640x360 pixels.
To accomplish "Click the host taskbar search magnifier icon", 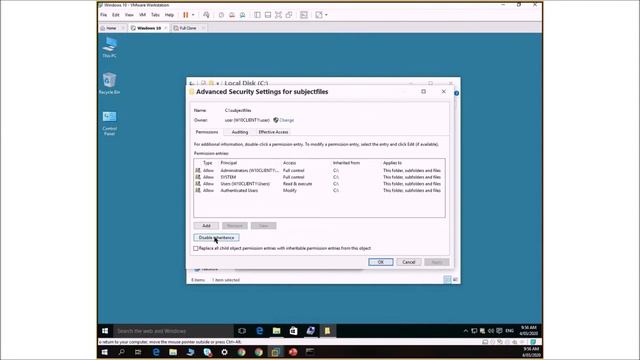I will pos(121,352).
